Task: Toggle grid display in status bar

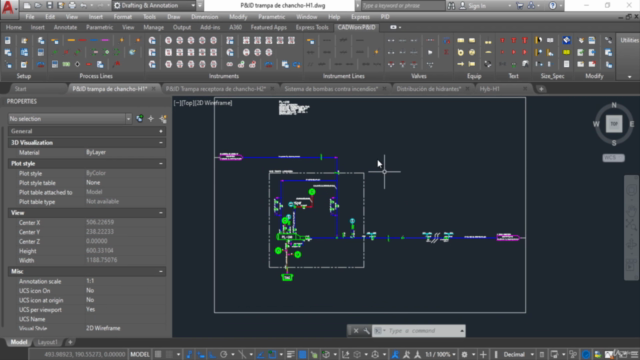Action: click(x=158, y=354)
